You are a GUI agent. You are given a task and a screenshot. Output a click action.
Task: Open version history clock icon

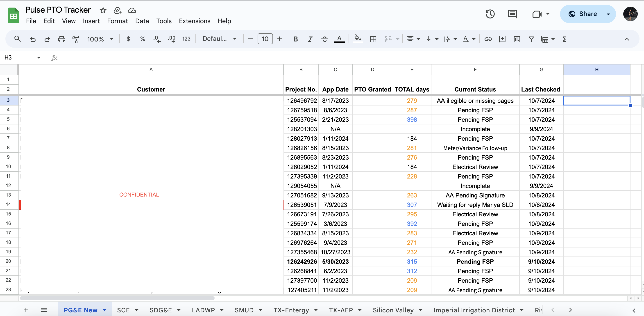pos(490,14)
